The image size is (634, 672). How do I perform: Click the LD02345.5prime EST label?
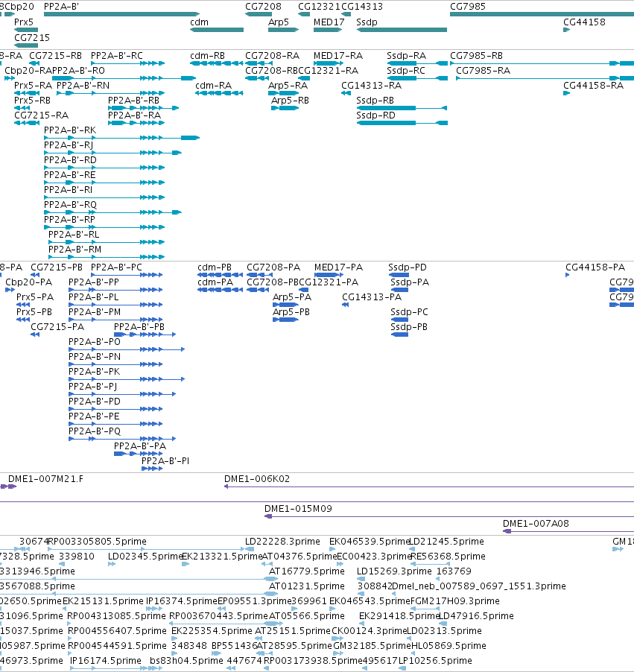point(145,556)
